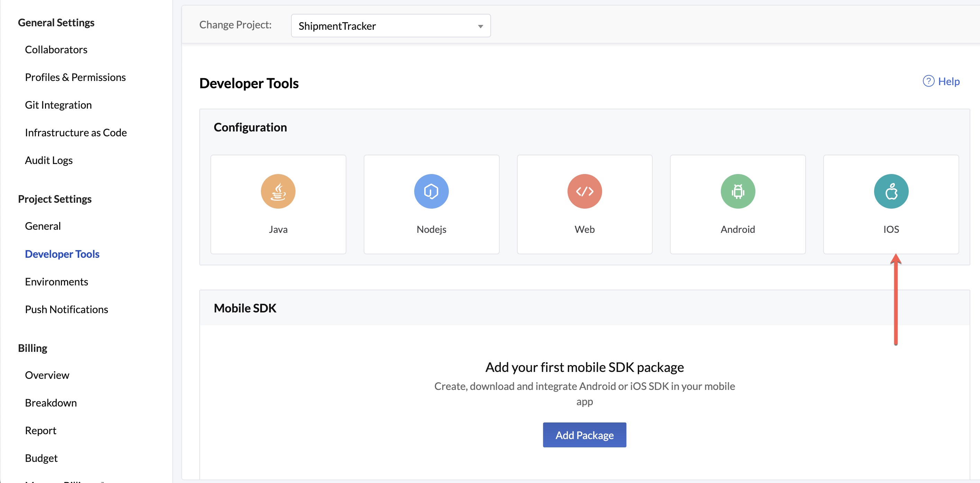This screenshot has width=980, height=483.
Task: Open Developer Tools in Project Settings
Action: 62,254
